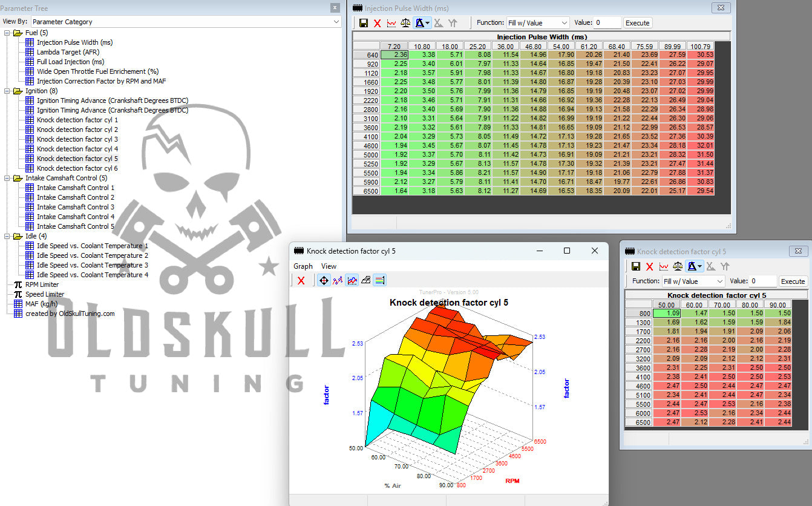The height and width of the screenshot is (506, 812).
Task: Open graph view from Injection Pulse Width toolbar
Action: [x=391, y=23]
